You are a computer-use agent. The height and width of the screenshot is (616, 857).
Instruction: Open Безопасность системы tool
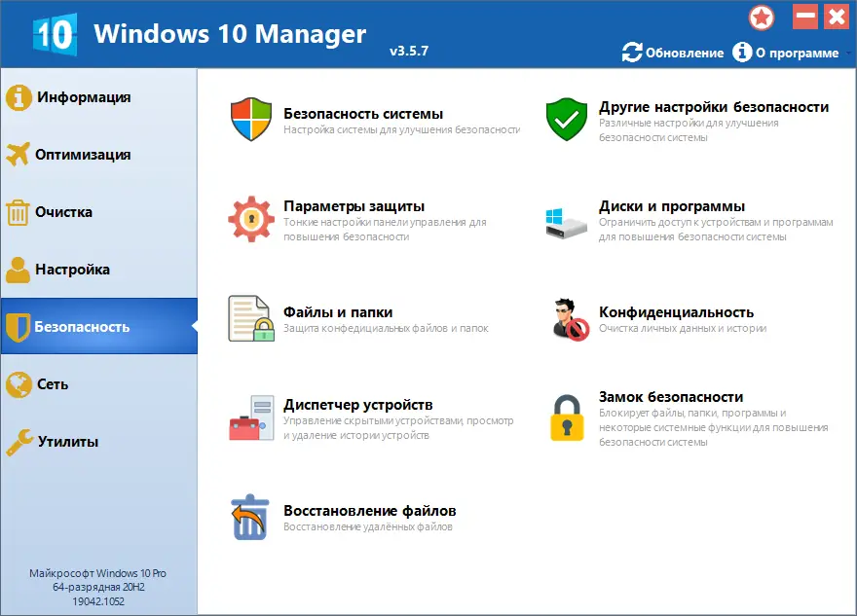(363, 114)
